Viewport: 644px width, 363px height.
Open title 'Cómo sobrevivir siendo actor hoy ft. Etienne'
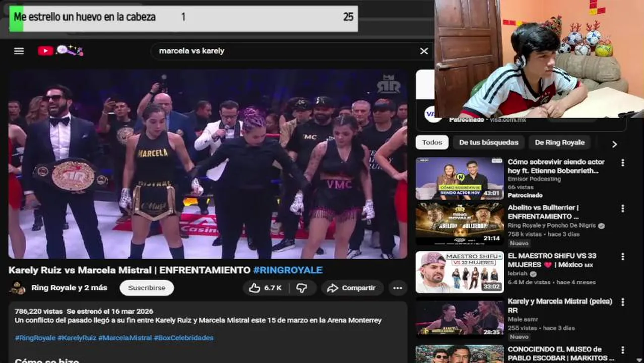pyautogui.click(x=556, y=166)
